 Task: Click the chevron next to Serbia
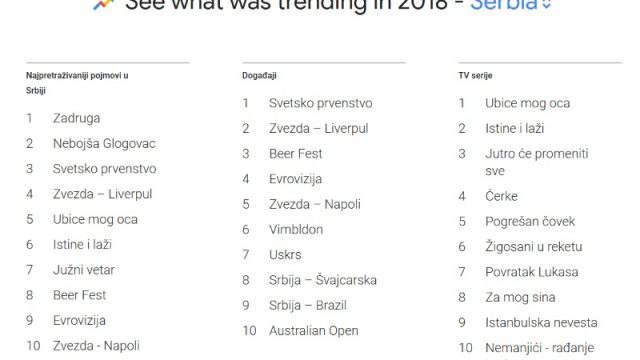[x=547, y=4]
